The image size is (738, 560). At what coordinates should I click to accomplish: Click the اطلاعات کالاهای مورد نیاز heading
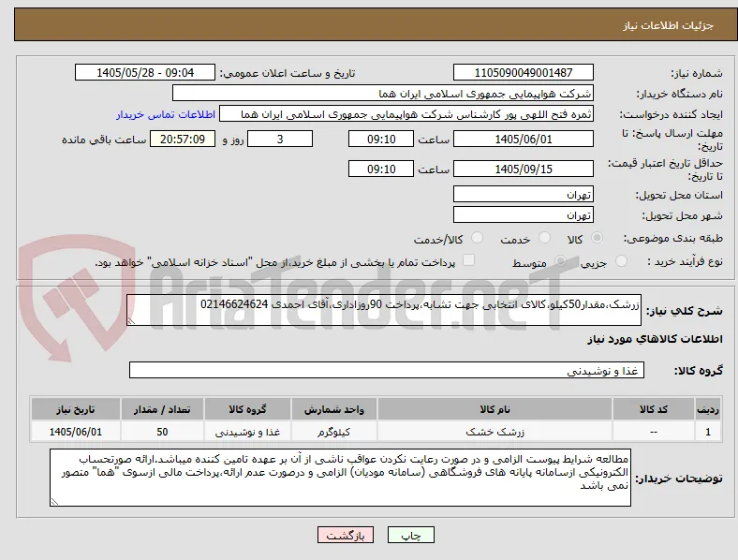(x=655, y=339)
